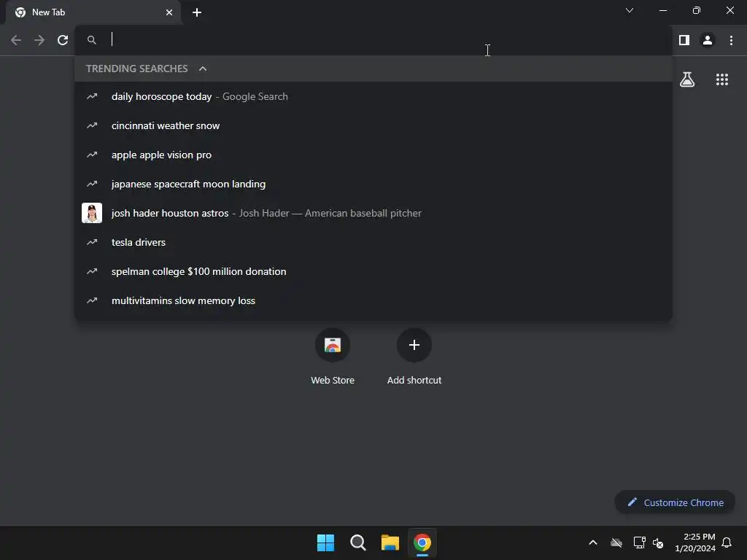
Task: Click the Chrome taskbar icon
Action: (x=422, y=542)
